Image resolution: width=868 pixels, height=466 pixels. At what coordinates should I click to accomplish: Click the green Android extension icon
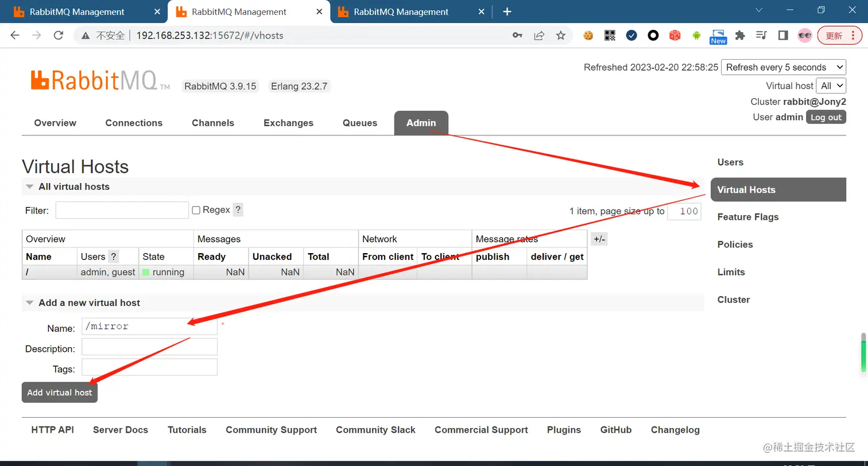[696, 35]
